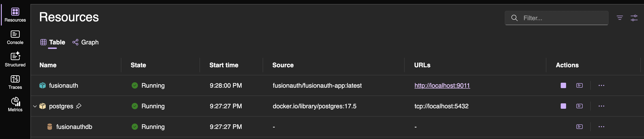Stop the fusionauth resource using the square icon
Image resolution: width=644 pixels, height=139 pixels.
point(563,85)
